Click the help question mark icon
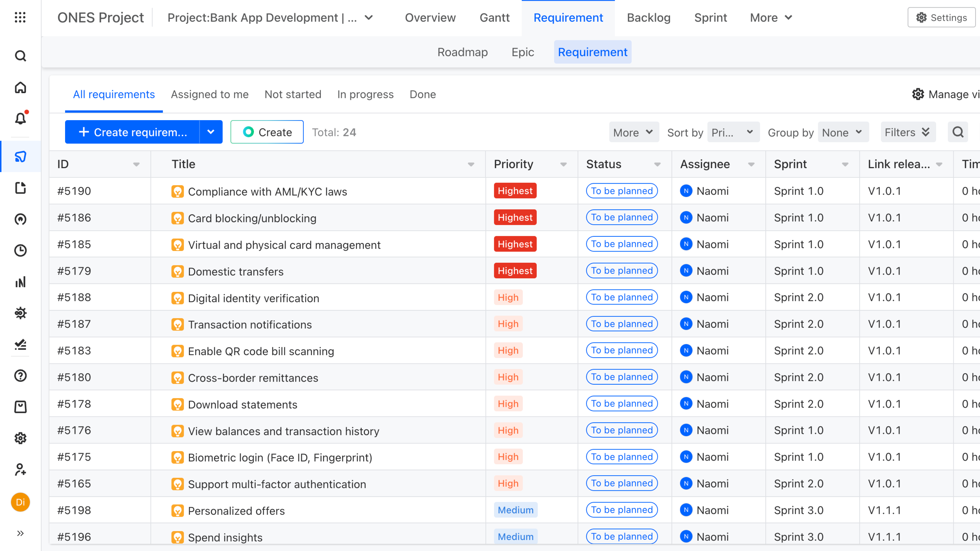The width and height of the screenshot is (980, 551). click(x=20, y=376)
